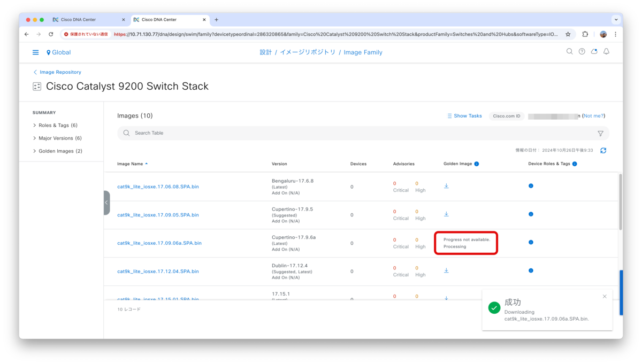Download cat9k_lite_iosxe.17.09.05 image
The image size is (642, 364).
[x=446, y=214]
